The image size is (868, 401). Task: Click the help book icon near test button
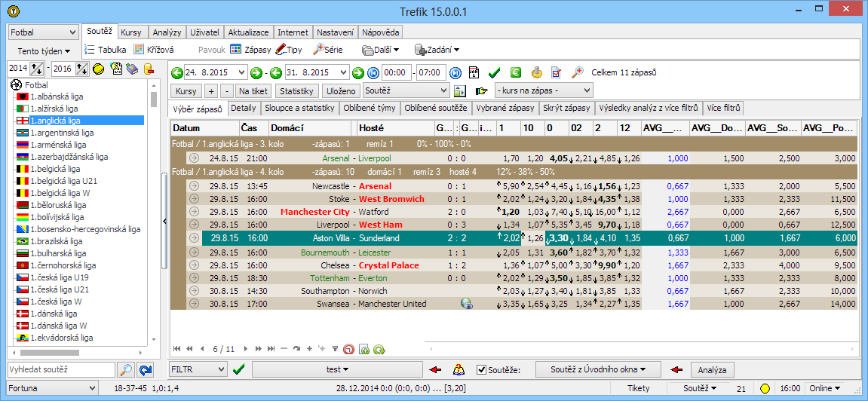pyautogui.click(x=459, y=369)
